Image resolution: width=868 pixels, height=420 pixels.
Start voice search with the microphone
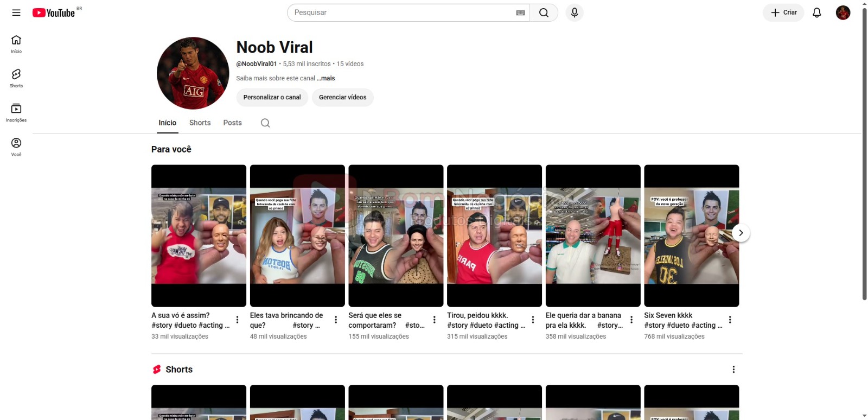click(575, 12)
